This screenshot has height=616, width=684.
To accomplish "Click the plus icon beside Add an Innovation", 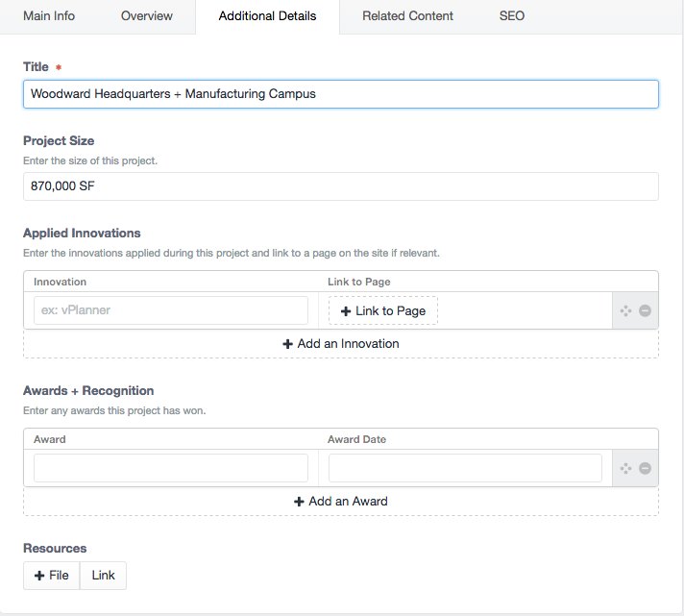I will 287,344.
